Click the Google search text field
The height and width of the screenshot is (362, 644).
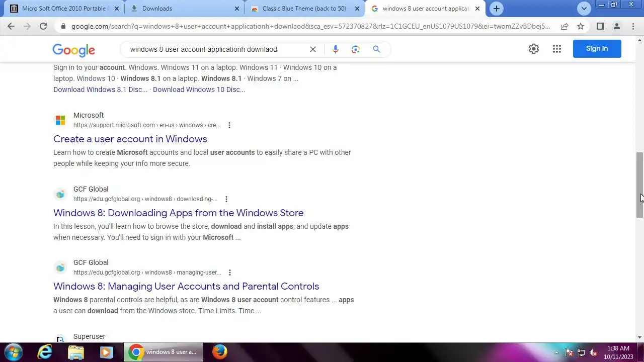(216, 49)
